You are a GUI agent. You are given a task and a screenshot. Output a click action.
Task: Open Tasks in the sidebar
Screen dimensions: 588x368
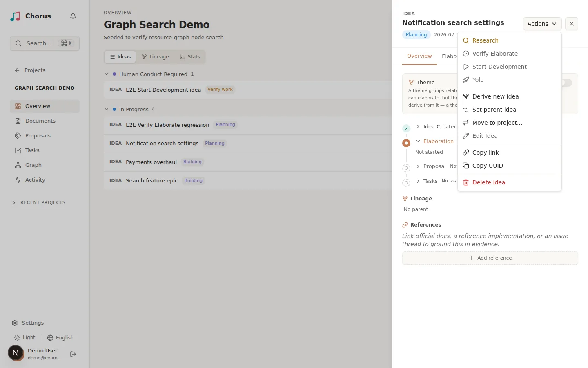point(45,150)
